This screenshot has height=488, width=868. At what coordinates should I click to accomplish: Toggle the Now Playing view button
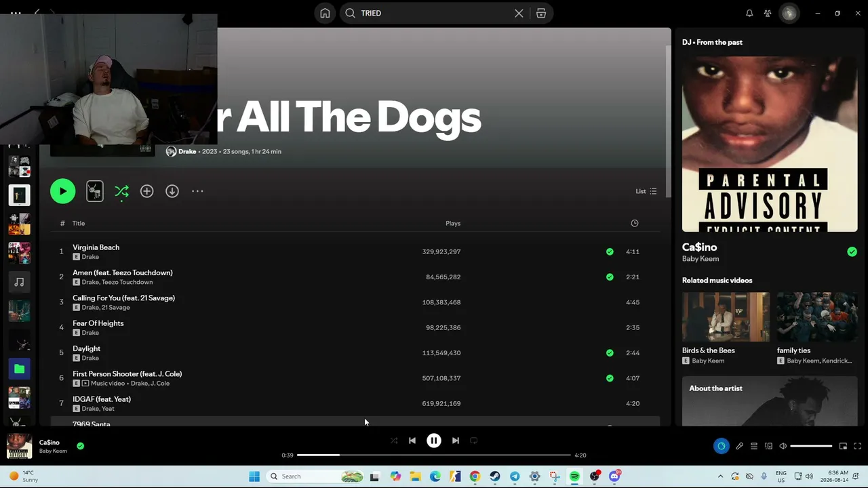click(x=721, y=446)
